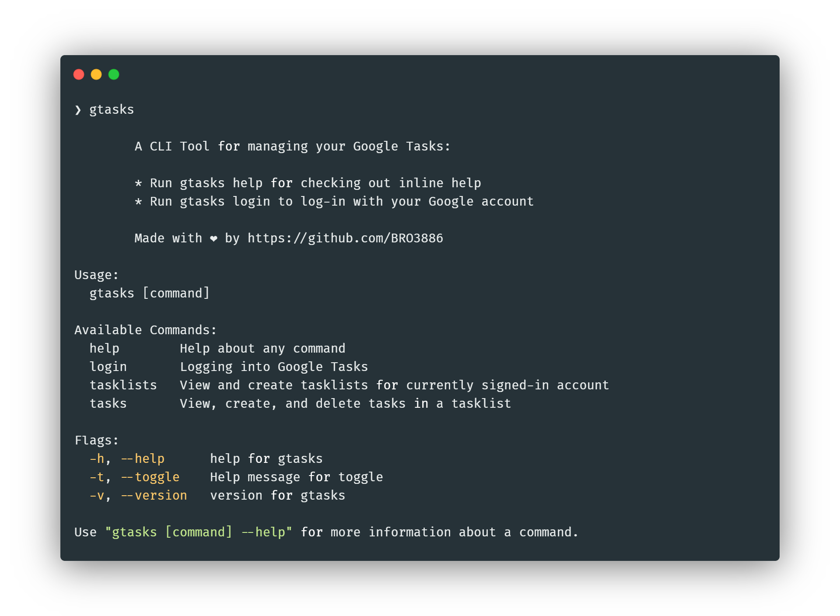Click the terminal prompt chevron icon
This screenshot has width=840, height=616.
coord(76,109)
